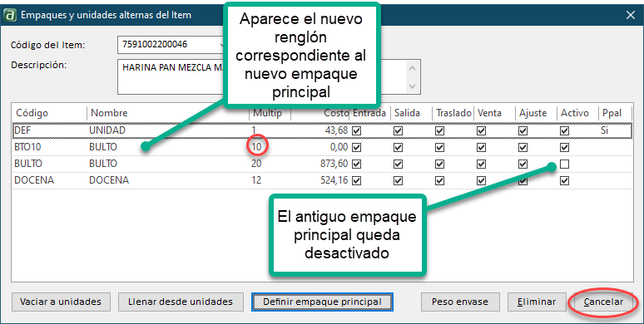
Task: Toggle Traslado checkbox in DEF row
Action: click(440, 130)
